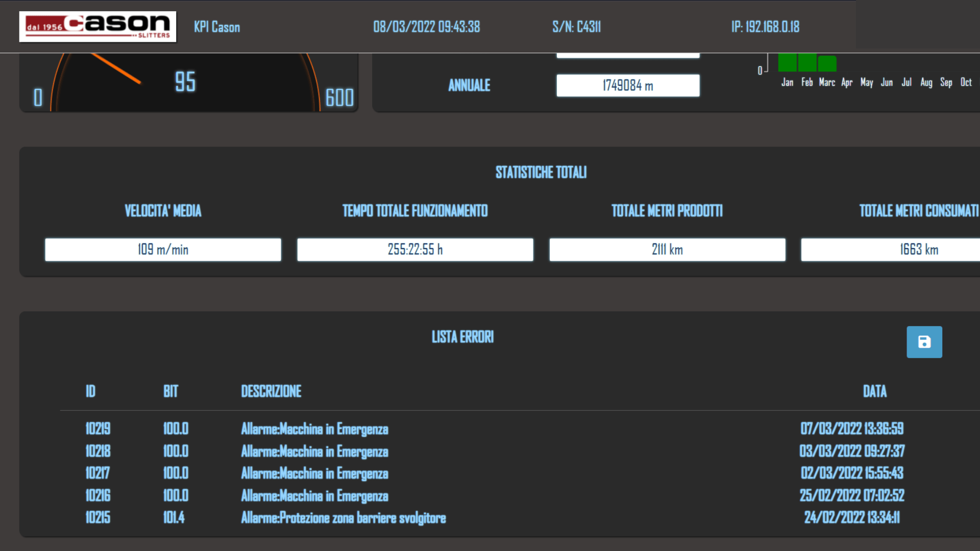Image resolution: width=980 pixels, height=551 pixels.
Task: Click the February green bar in chart
Action: (807, 62)
